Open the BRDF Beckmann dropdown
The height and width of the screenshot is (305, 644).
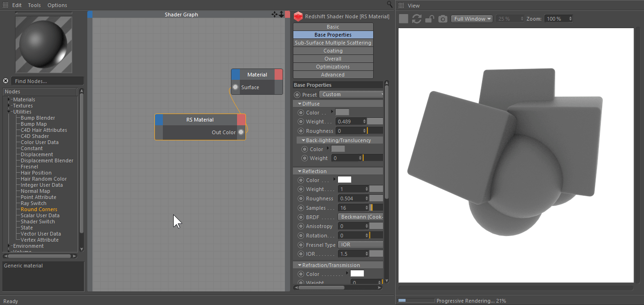(x=360, y=217)
